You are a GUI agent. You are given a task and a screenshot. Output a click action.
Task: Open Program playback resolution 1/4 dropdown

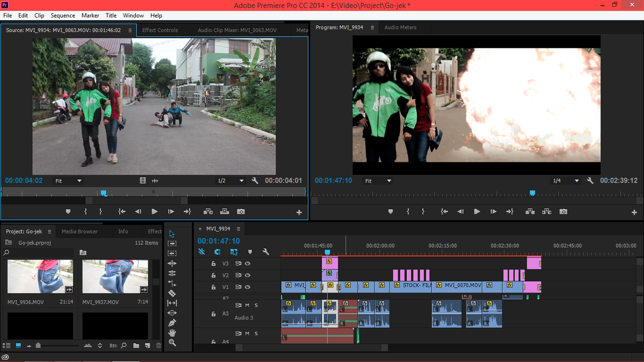click(566, 180)
